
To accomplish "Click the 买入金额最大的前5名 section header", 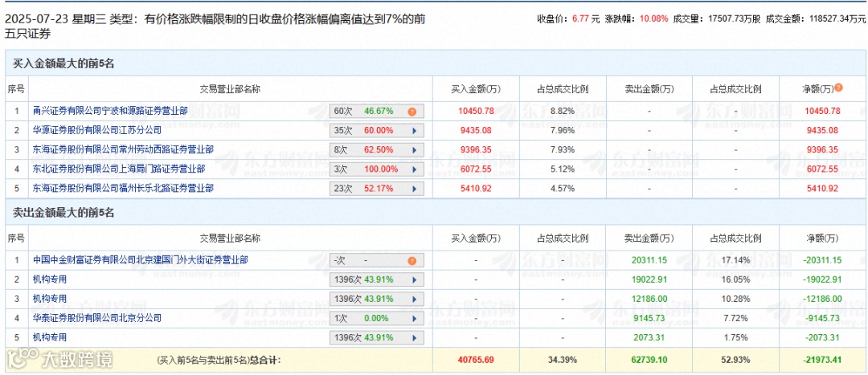I will click(63, 64).
